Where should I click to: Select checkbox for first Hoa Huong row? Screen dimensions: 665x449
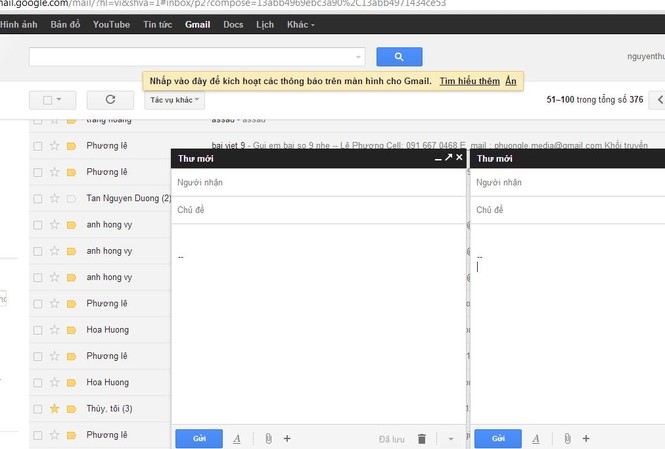point(38,330)
